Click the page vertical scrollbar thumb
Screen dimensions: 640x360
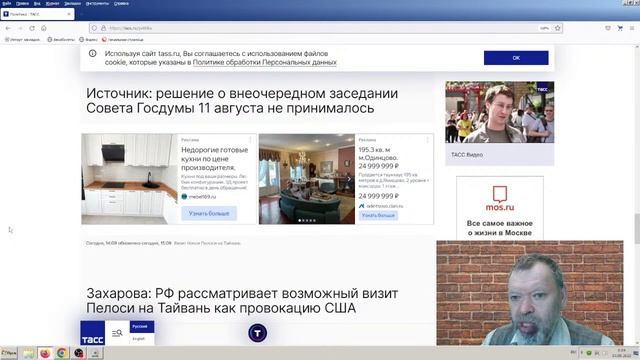[637, 229]
